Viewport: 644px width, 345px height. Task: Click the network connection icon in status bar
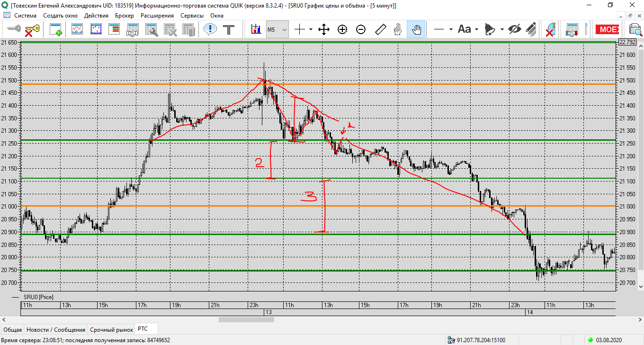click(451, 340)
